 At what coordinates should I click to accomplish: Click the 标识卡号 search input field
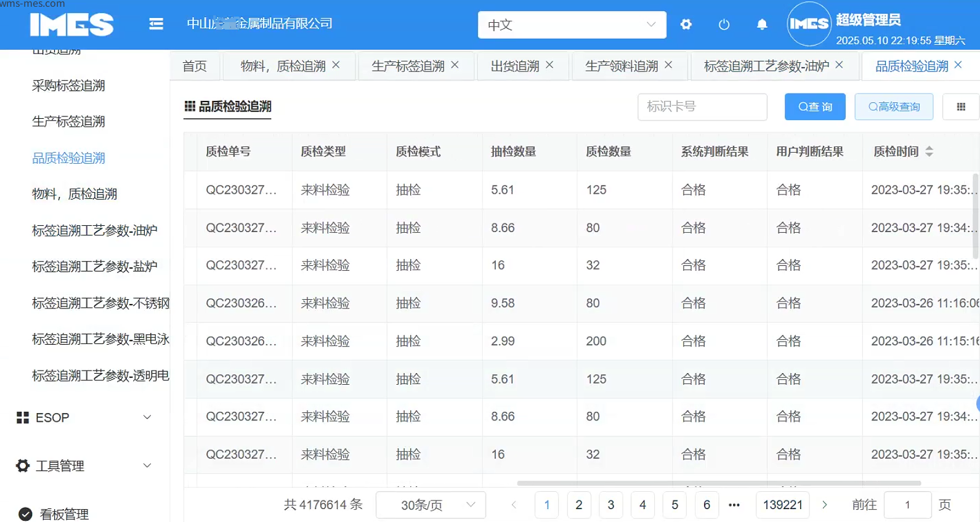pos(702,107)
